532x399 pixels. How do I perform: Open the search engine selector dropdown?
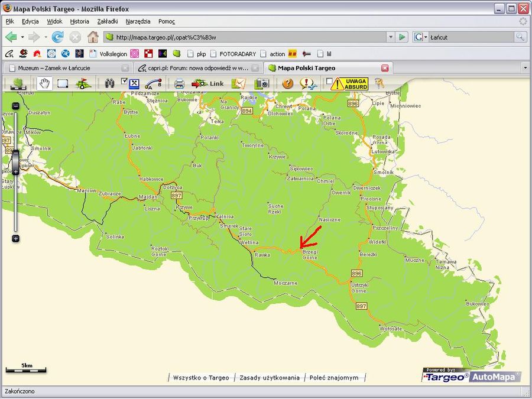(420, 37)
